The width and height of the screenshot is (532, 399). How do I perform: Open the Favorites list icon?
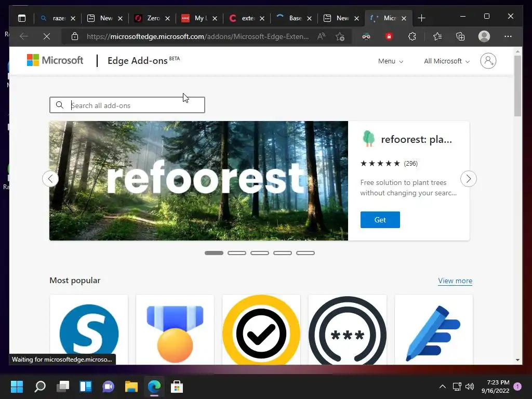(437, 36)
